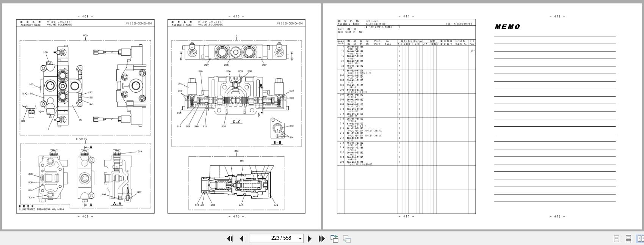Click the A-A section label
Image resolution: width=644 pixels, height=245 pixels.
(x=117, y=204)
